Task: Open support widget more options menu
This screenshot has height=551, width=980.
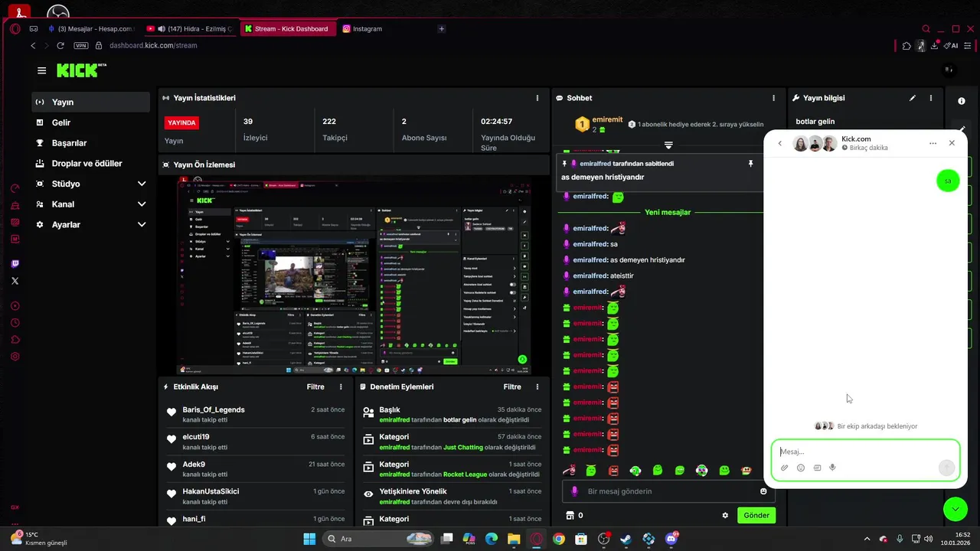Action: (933, 143)
